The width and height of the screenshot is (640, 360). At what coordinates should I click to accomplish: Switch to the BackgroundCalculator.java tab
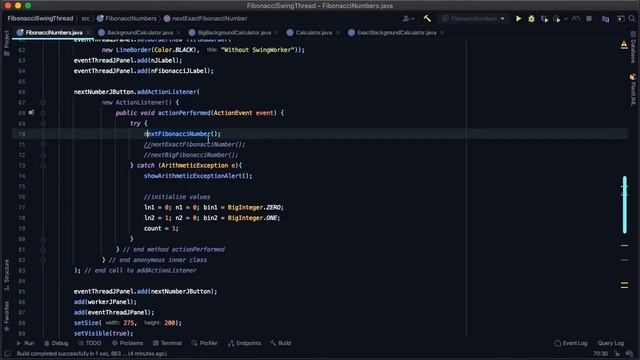[140, 32]
